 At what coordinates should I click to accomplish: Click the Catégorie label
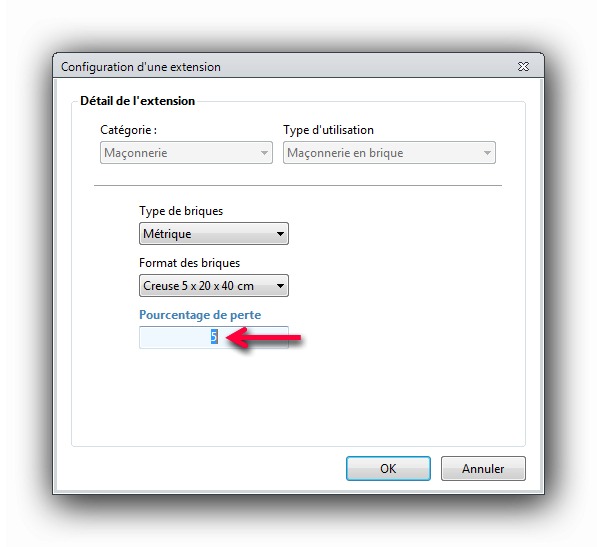[x=128, y=130]
